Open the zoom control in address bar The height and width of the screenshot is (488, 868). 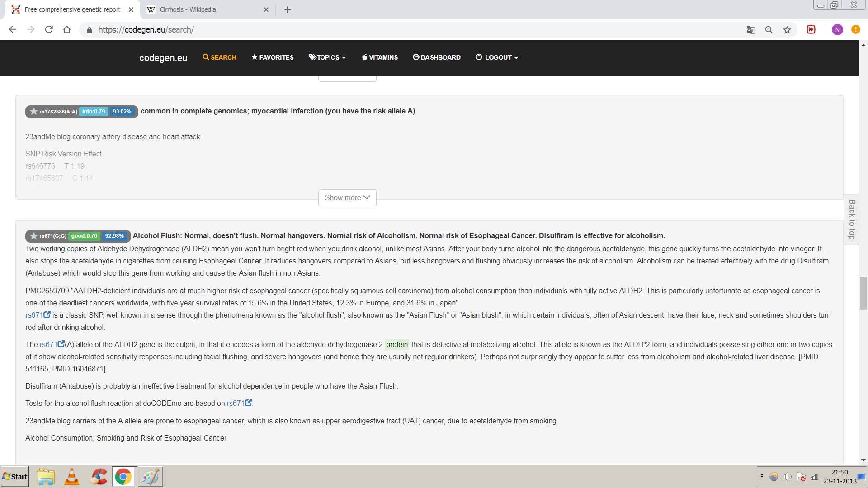[x=769, y=30]
